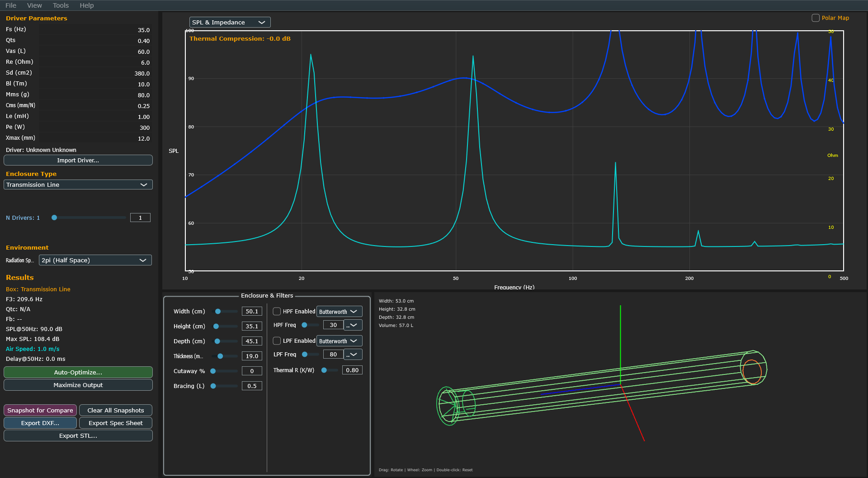Open the LPF Butterworth filter type dropdown
Screen dimensions: 868x478
[339, 341]
